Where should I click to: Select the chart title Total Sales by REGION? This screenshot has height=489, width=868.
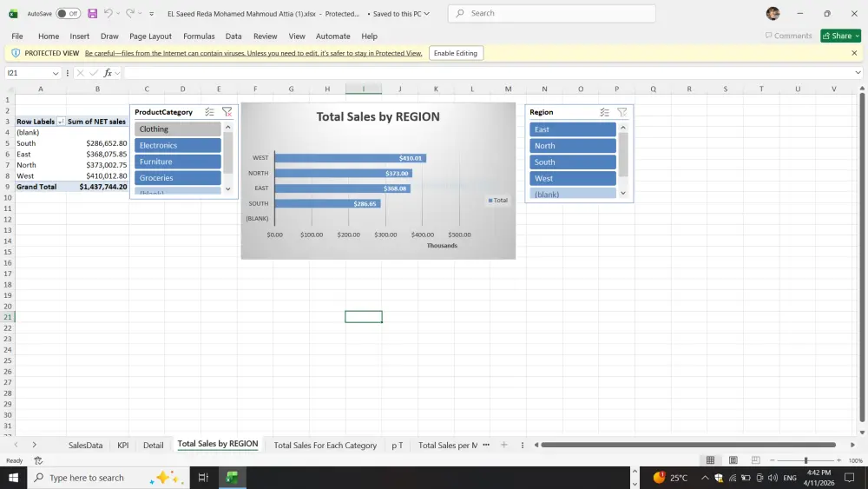(378, 117)
